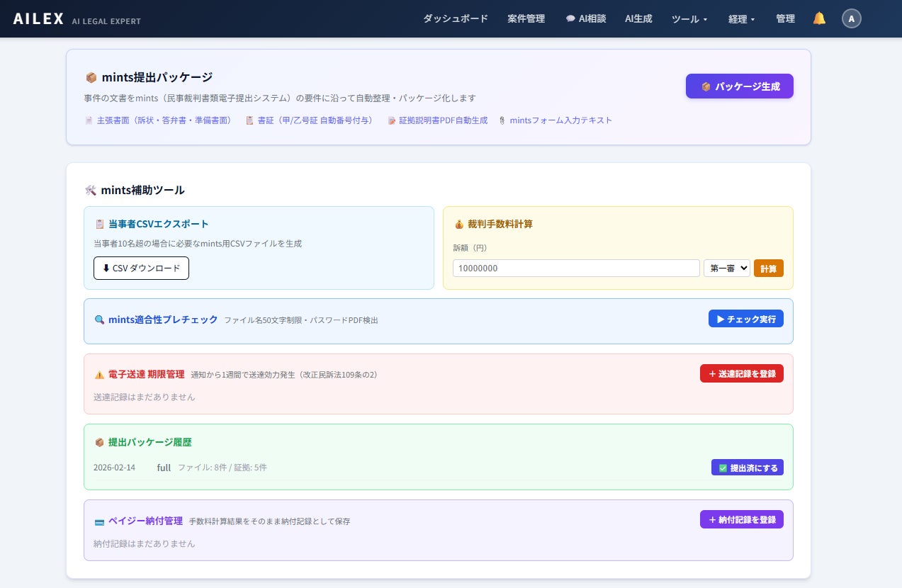The image size is (902, 588).
Task: Click the 証拠説明書PDF自動生成 link
Action: click(438, 120)
